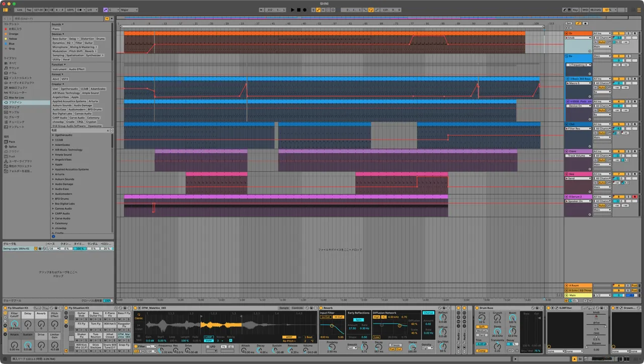Toggle the scale mode icon beside C
Viewport: 644px width, 364px height.
(x=106, y=10)
